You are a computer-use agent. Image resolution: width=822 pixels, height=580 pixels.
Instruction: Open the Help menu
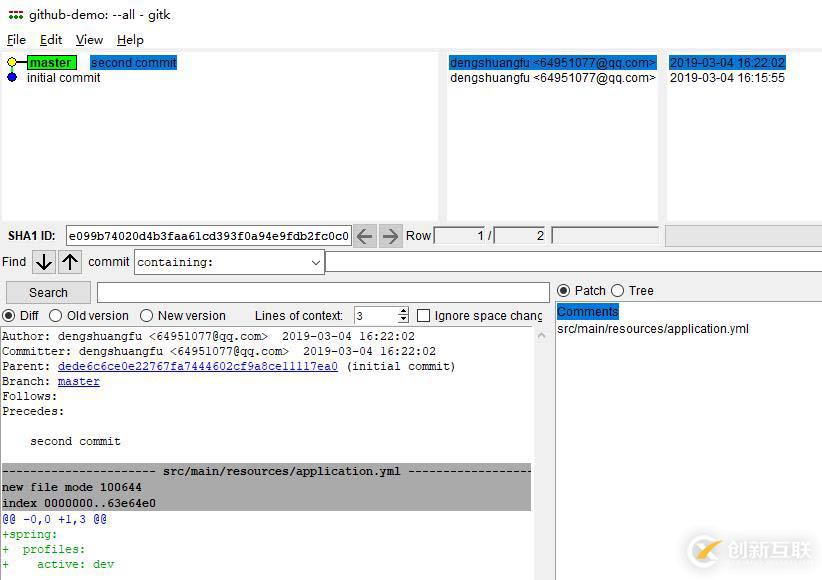(x=130, y=40)
